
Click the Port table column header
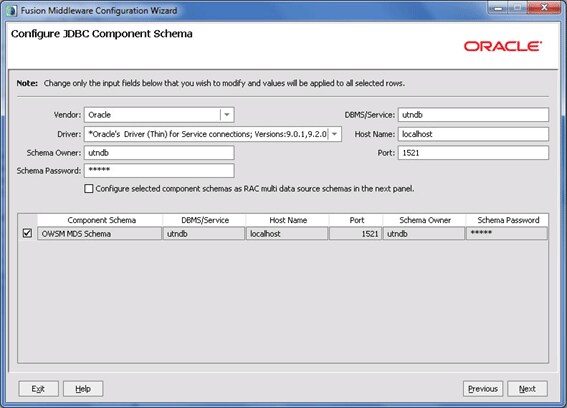click(356, 220)
